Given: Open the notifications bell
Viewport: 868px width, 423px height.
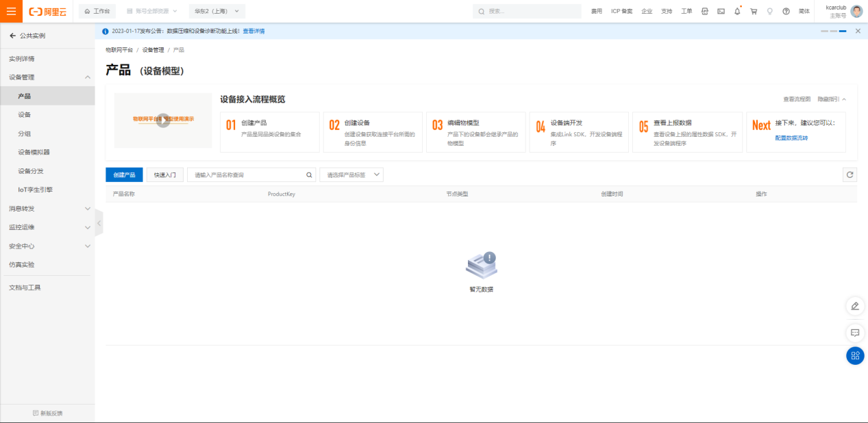Looking at the screenshot, I should [x=737, y=12].
